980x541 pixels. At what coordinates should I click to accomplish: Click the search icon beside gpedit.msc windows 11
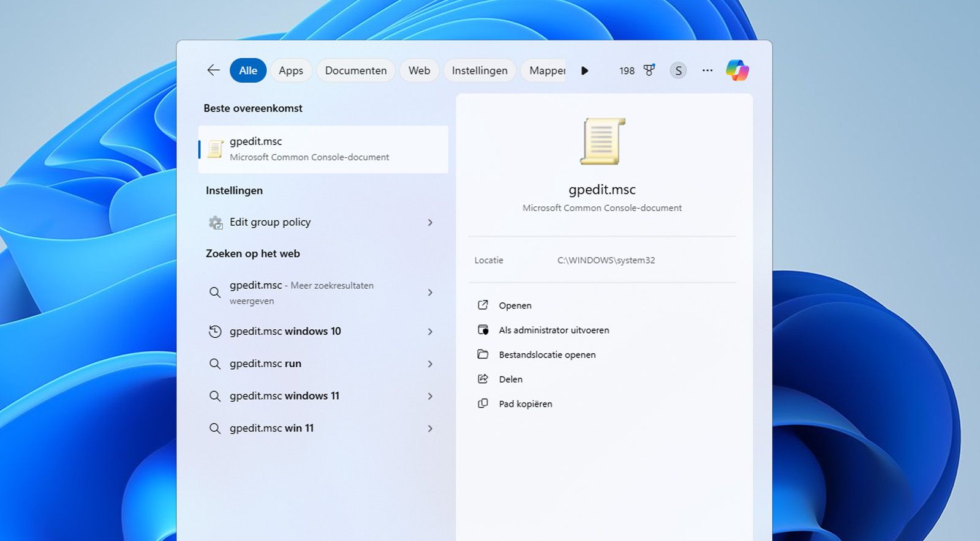(x=215, y=396)
